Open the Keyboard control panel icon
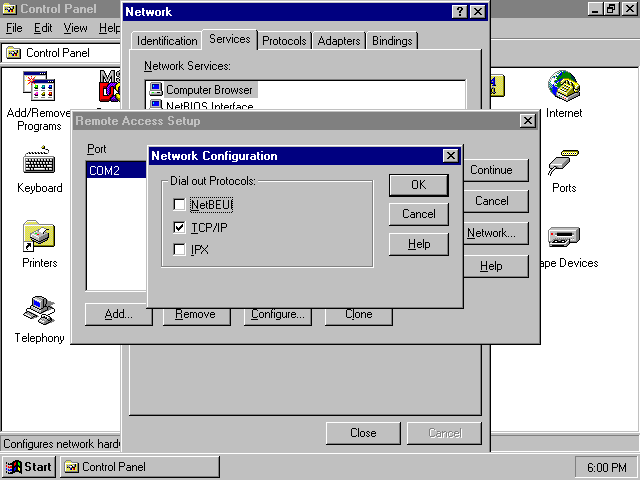The height and width of the screenshot is (480, 640). [39, 160]
